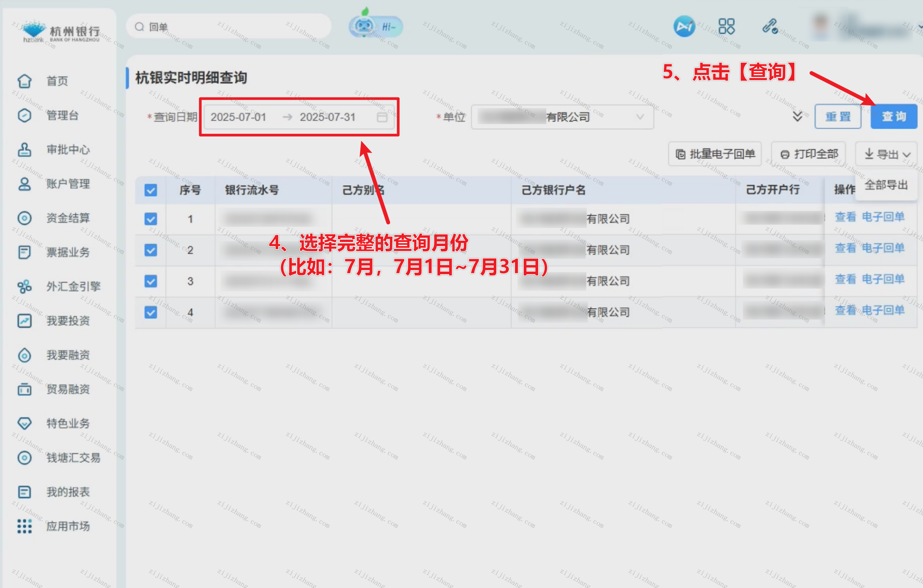Select 全部导出 from export menu
Screen dimensions: 923x588
pos(886,185)
